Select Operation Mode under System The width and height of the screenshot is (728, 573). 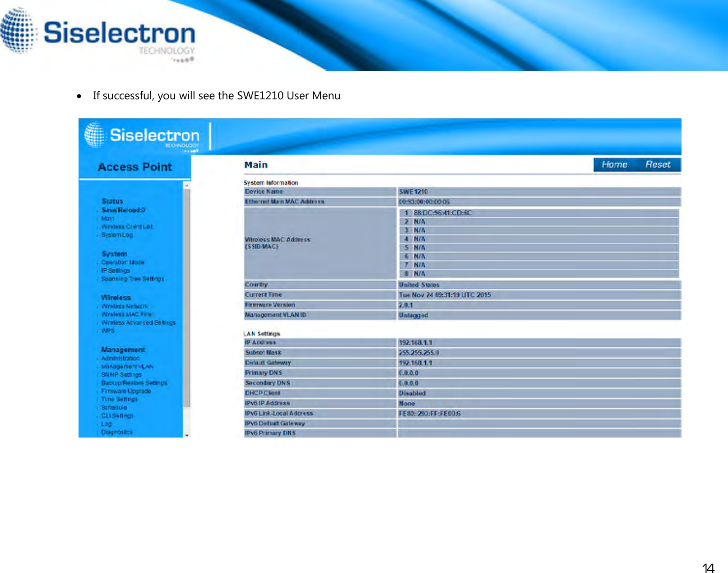123,262
